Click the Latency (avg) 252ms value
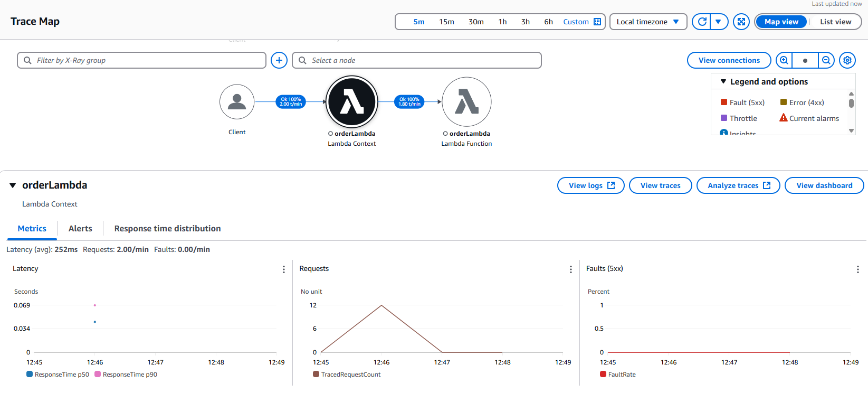The width and height of the screenshot is (868, 393). point(66,249)
